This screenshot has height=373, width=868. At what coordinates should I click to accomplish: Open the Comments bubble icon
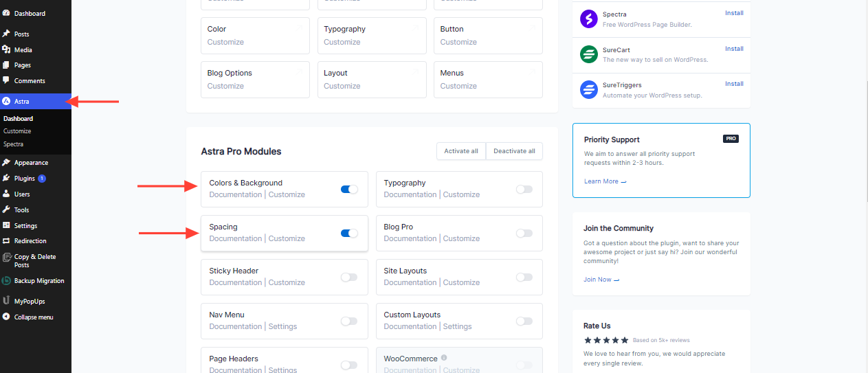[x=6, y=81]
